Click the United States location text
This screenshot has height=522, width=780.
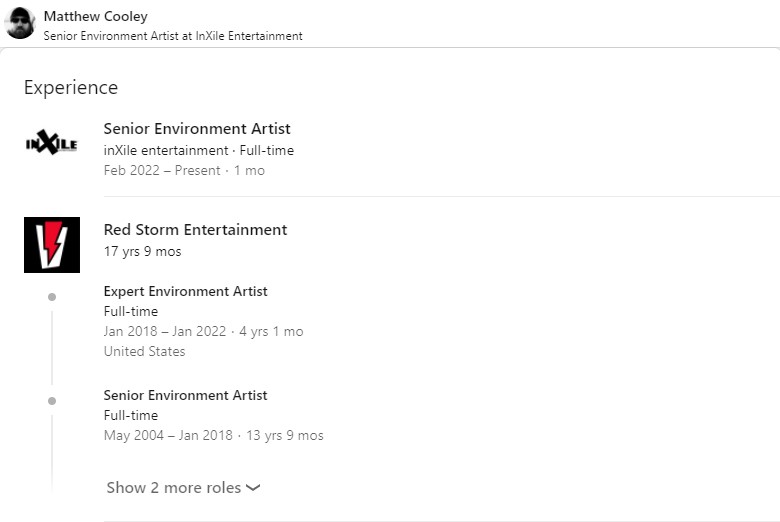tap(144, 351)
